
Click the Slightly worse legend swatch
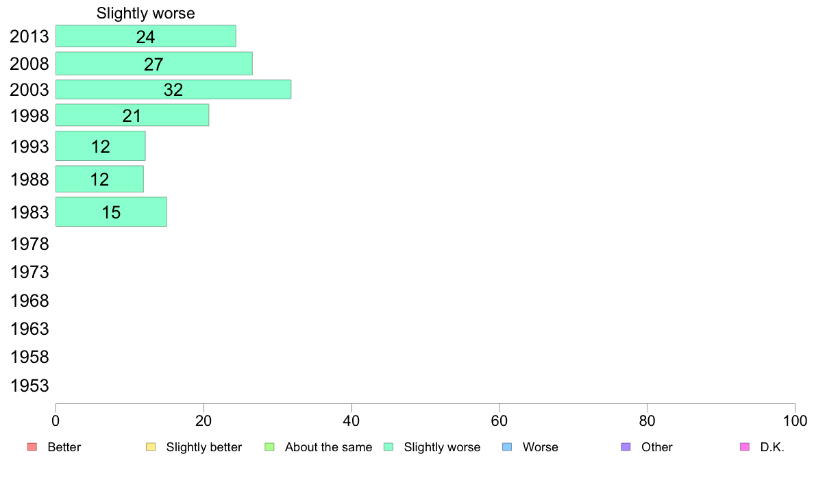pyautogui.click(x=388, y=447)
